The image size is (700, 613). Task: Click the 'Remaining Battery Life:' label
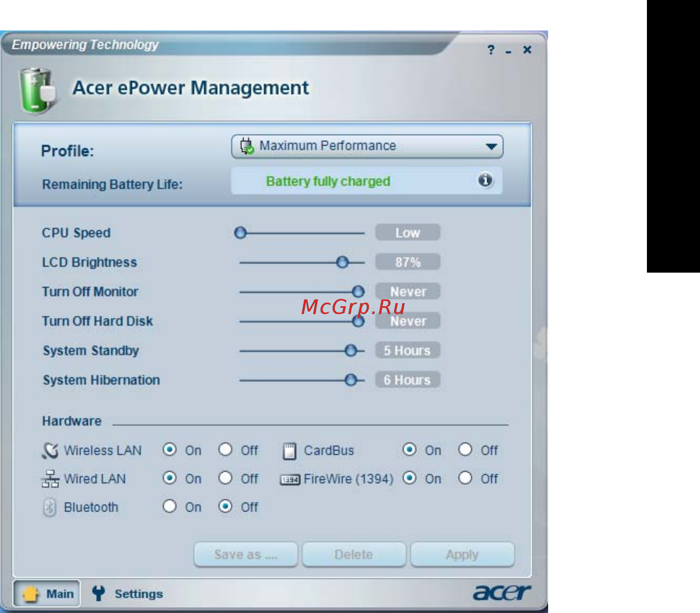(112, 184)
